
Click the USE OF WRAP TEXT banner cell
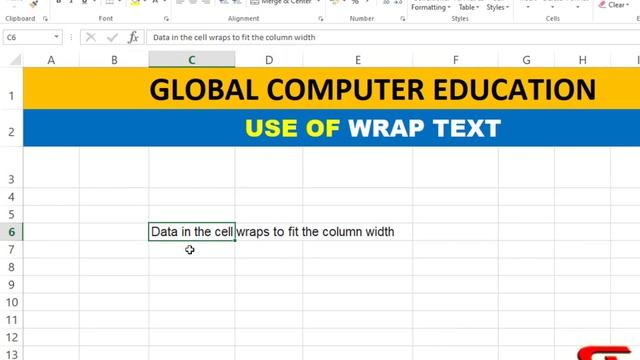pyautogui.click(x=331, y=128)
